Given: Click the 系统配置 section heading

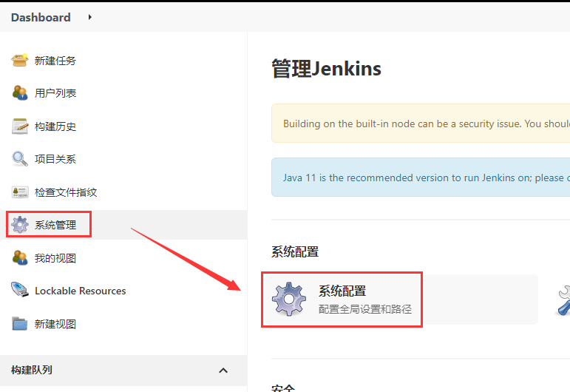Looking at the screenshot, I should tap(295, 251).
